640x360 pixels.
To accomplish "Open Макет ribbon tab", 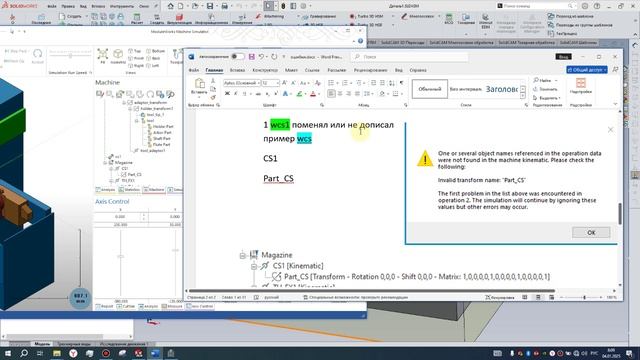I will click(291, 70).
